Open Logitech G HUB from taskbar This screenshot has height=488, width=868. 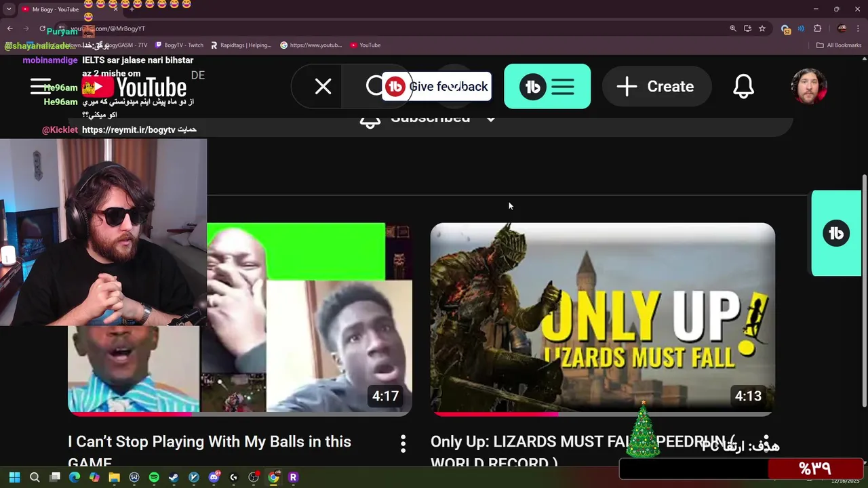(x=233, y=477)
